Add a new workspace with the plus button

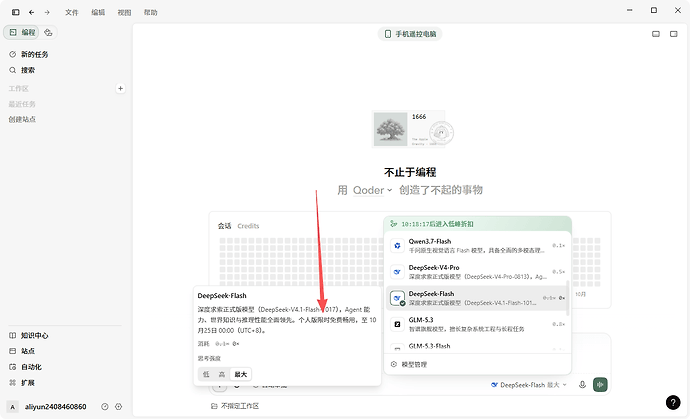pos(120,88)
